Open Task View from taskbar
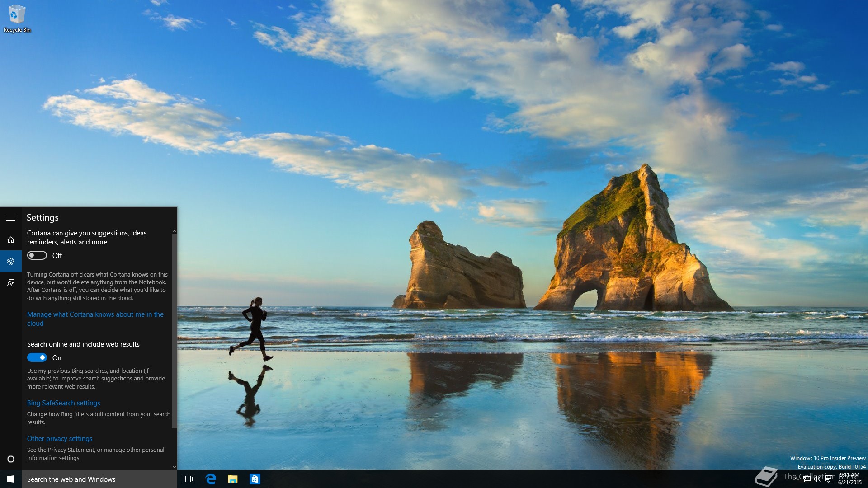The height and width of the screenshot is (488, 868). [188, 479]
